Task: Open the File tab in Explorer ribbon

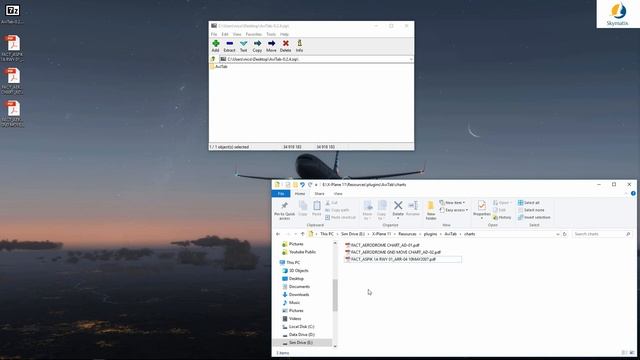Action: [281, 193]
